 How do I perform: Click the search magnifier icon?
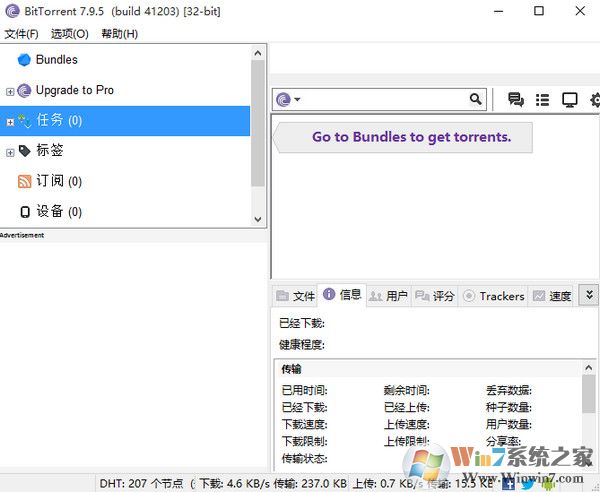click(475, 99)
